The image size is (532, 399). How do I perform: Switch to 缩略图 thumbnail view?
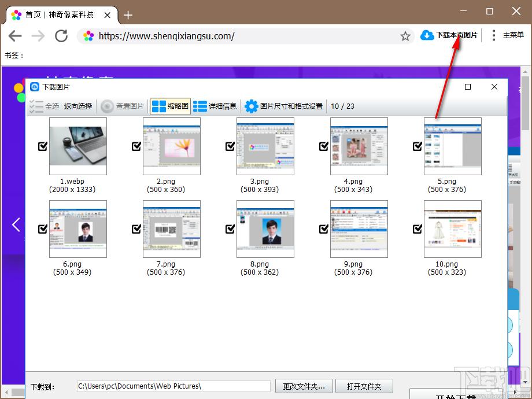170,106
